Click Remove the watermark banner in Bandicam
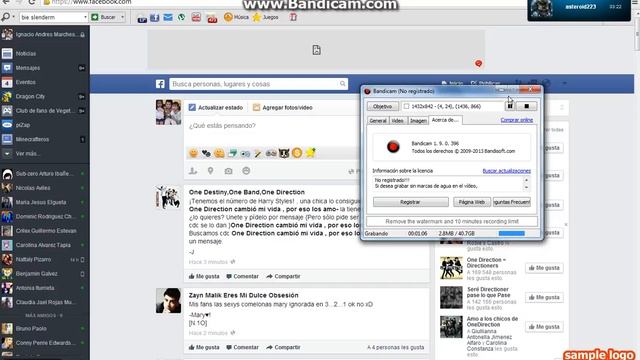The width and height of the screenshot is (640, 360). 452,221
